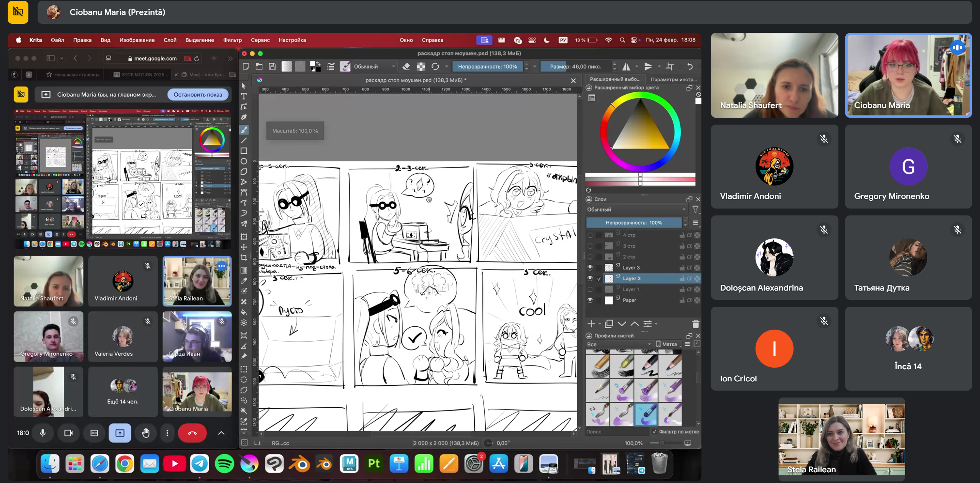The image size is (980, 483).
Task: Add a new layer with plus icon
Action: click(591, 324)
